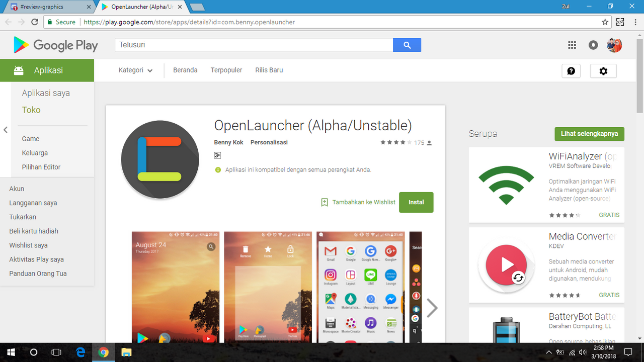Open developer Benny Kok link

(228, 142)
